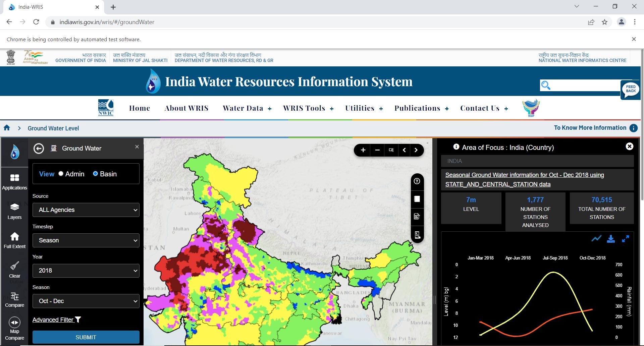Go to the Home menu item
644x346 pixels.
tap(140, 108)
